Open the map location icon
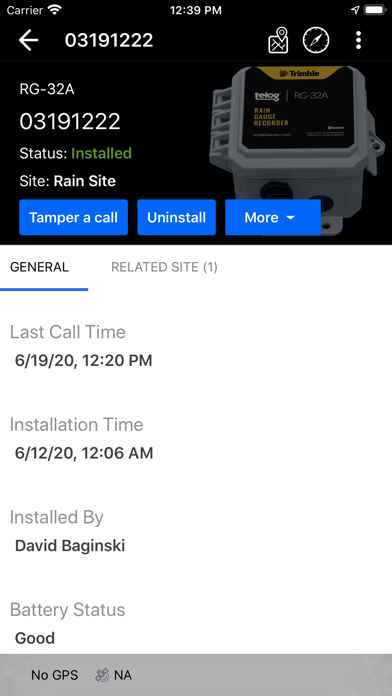This screenshot has height=696, width=392. click(x=278, y=40)
